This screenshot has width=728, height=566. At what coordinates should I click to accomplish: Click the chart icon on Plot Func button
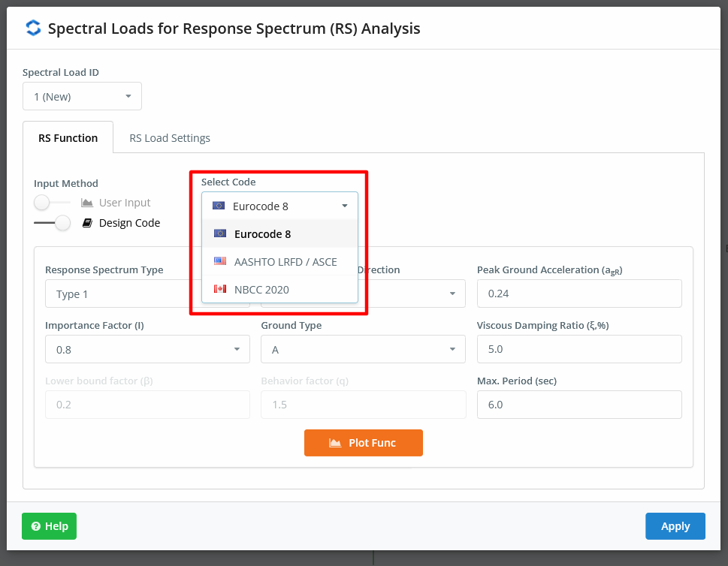335,443
